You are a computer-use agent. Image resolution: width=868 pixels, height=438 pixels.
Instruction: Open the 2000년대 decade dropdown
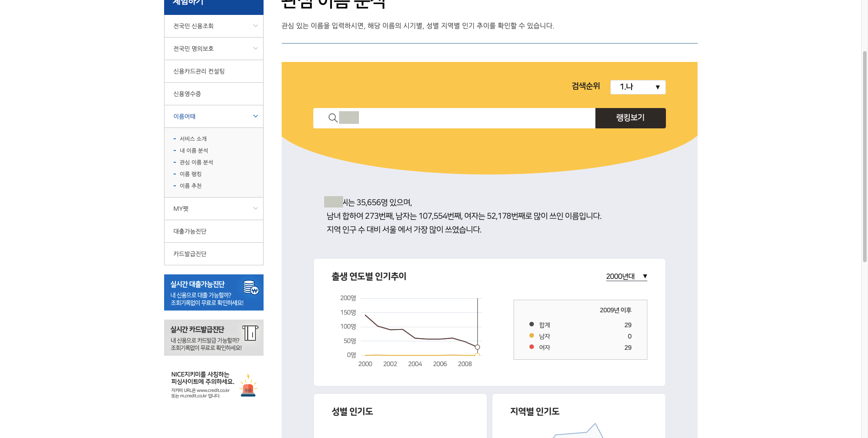[x=627, y=276]
